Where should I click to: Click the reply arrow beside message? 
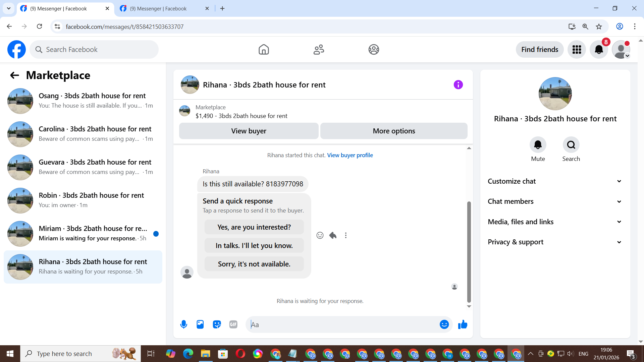click(x=333, y=235)
